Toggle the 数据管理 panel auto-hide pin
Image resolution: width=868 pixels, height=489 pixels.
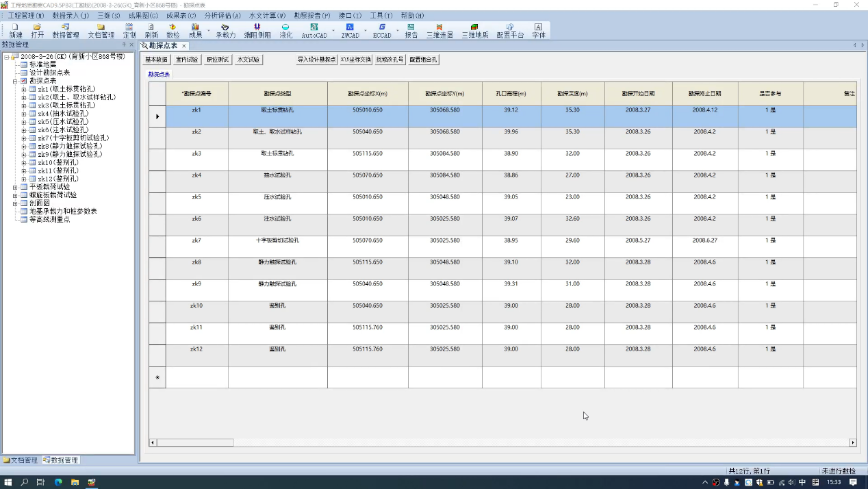pyautogui.click(x=124, y=45)
